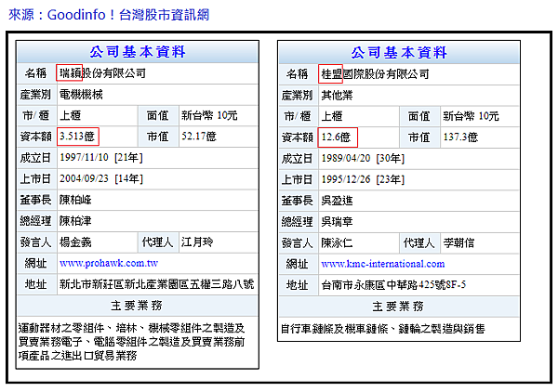Click the left table's 上櫃 market value

click(70, 115)
